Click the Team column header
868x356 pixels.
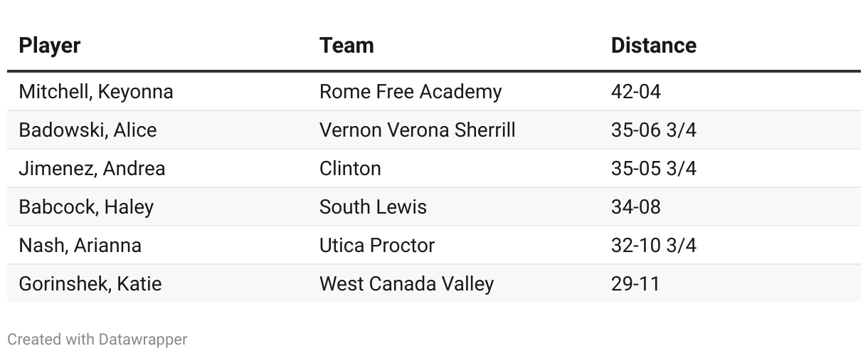tap(346, 46)
